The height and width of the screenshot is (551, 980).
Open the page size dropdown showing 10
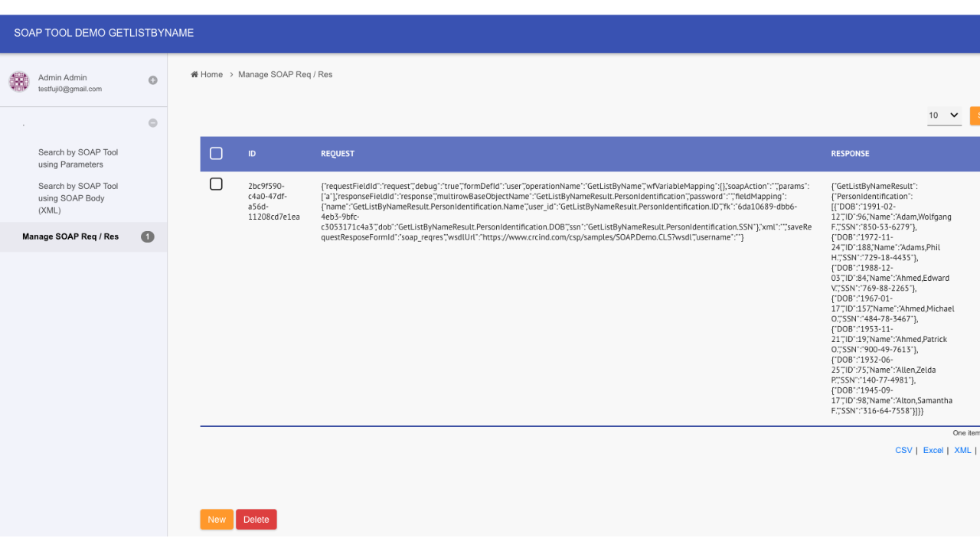[x=943, y=116]
